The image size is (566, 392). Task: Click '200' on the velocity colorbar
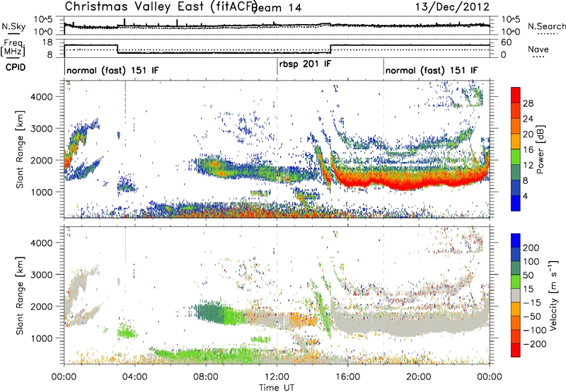(531, 248)
